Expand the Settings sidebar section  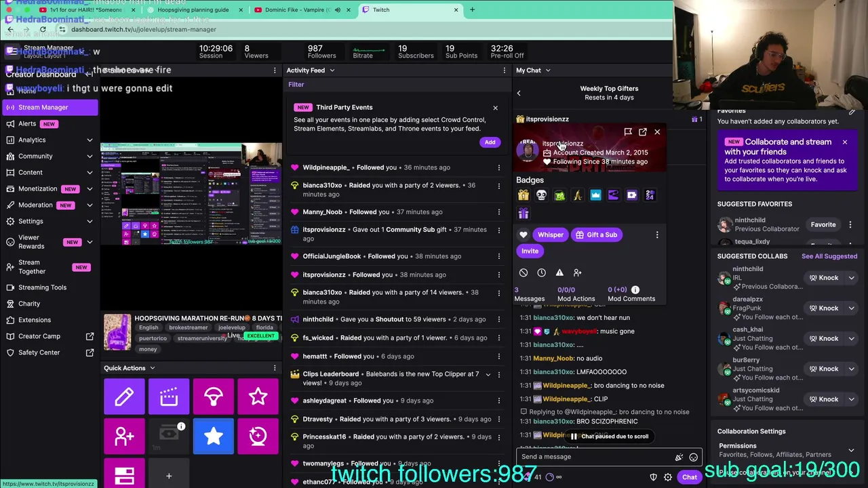tap(90, 221)
